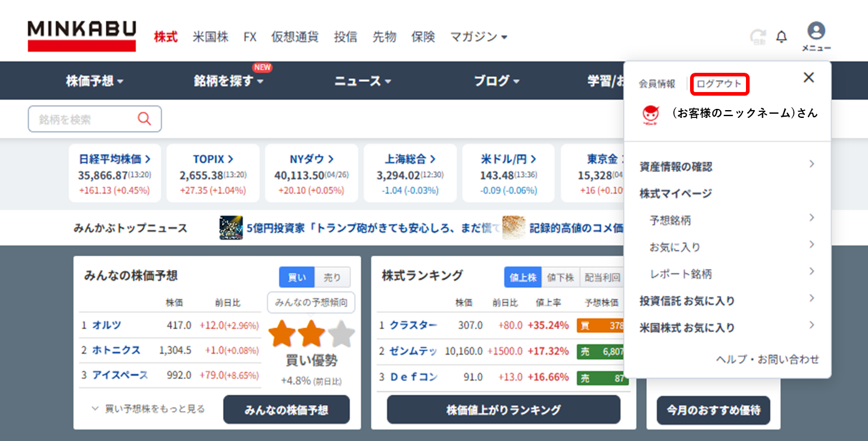
Task: Open the TOPIX index card
Action: tap(213, 173)
